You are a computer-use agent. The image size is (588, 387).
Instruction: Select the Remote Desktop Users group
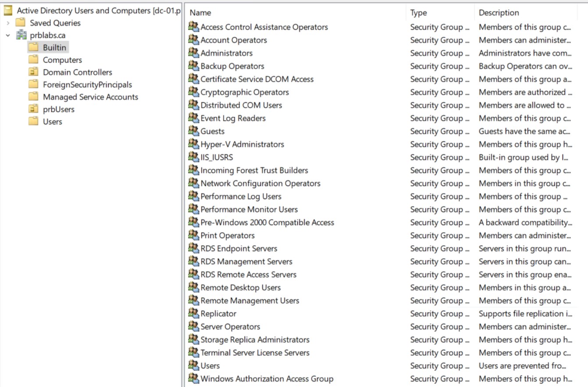coord(240,287)
